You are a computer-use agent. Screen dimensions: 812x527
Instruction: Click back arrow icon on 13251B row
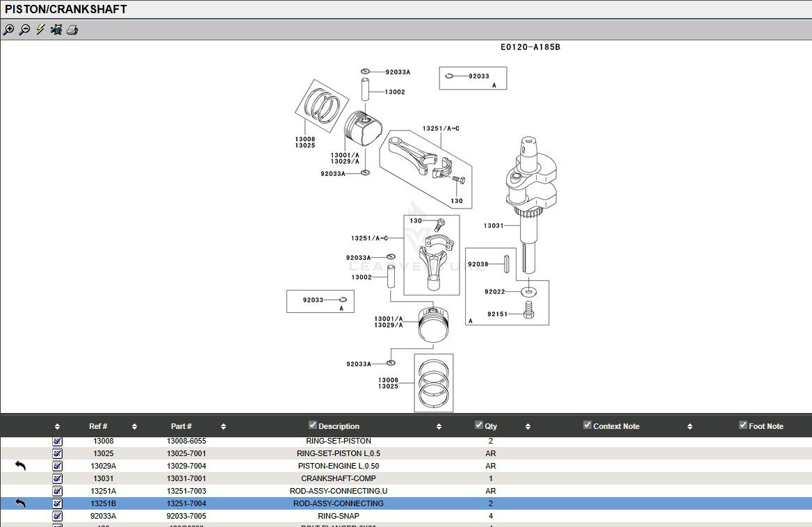[20, 503]
